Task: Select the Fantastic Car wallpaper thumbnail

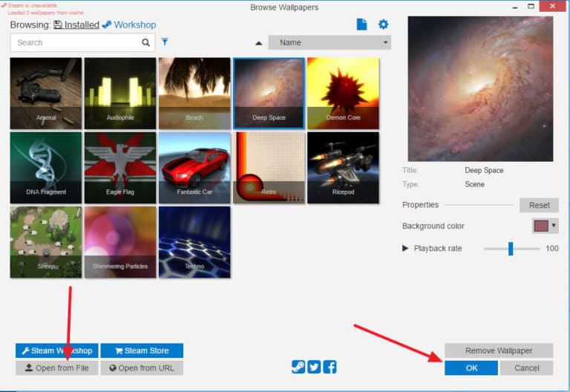Action: pyautogui.click(x=194, y=168)
